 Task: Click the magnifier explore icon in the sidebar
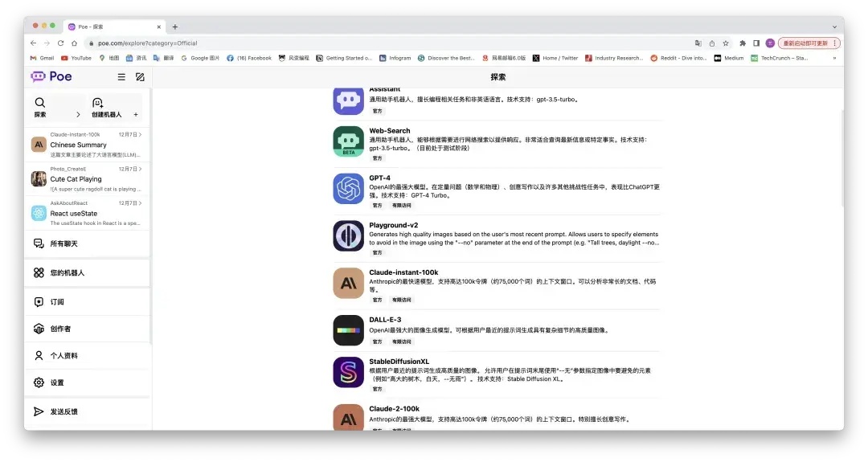click(40, 102)
